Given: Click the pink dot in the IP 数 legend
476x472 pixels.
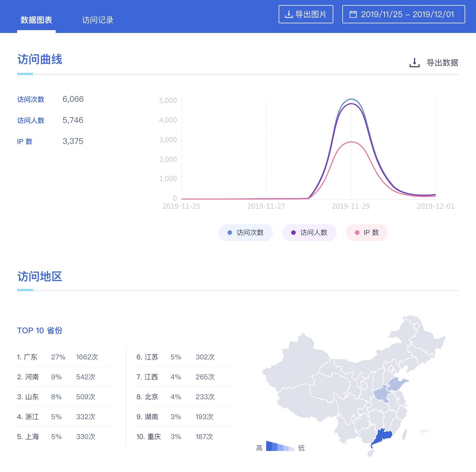Looking at the screenshot, I should 357,233.
